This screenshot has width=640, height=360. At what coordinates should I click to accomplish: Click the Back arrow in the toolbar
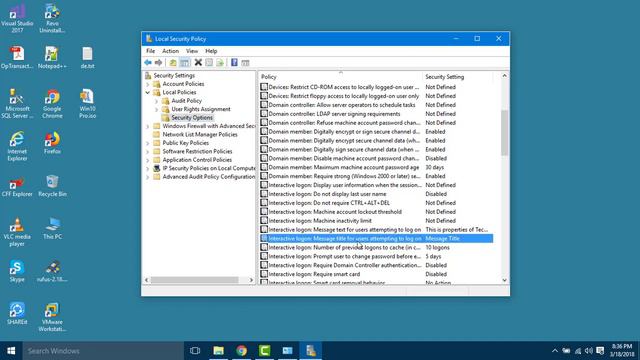tap(148, 62)
